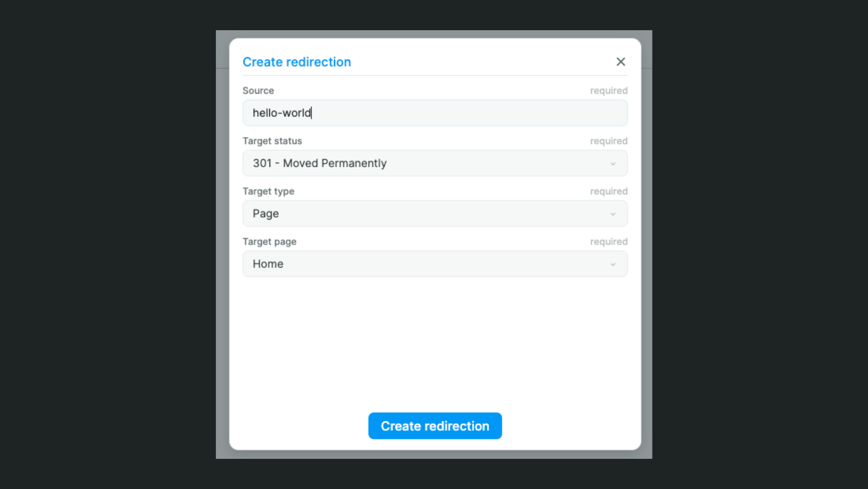Click the Create redirection dialog title
868x489 pixels.
[x=296, y=62]
